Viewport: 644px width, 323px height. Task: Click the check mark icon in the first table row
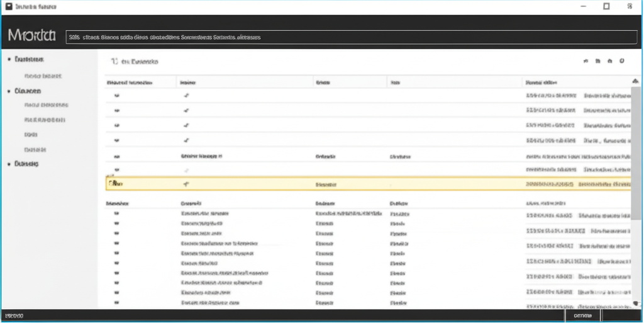[x=186, y=95]
